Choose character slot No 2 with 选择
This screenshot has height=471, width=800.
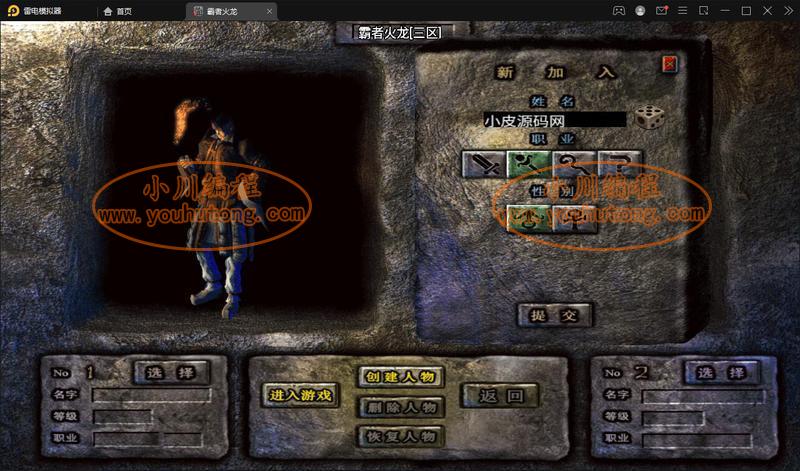(x=721, y=373)
